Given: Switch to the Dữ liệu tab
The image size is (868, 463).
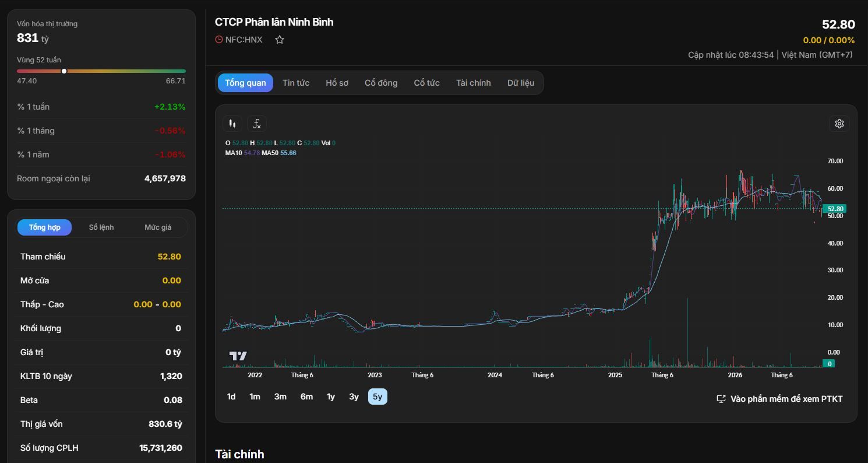Looking at the screenshot, I should point(520,83).
